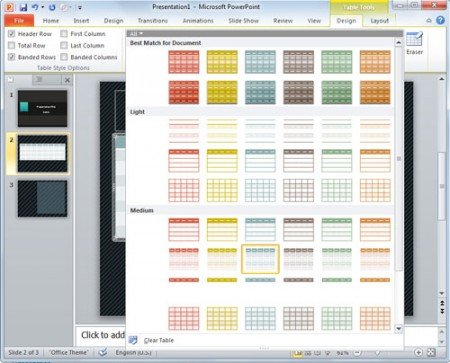Choose green header style in Light second row
450x363 pixels.
pyautogui.click(x=337, y=161)
